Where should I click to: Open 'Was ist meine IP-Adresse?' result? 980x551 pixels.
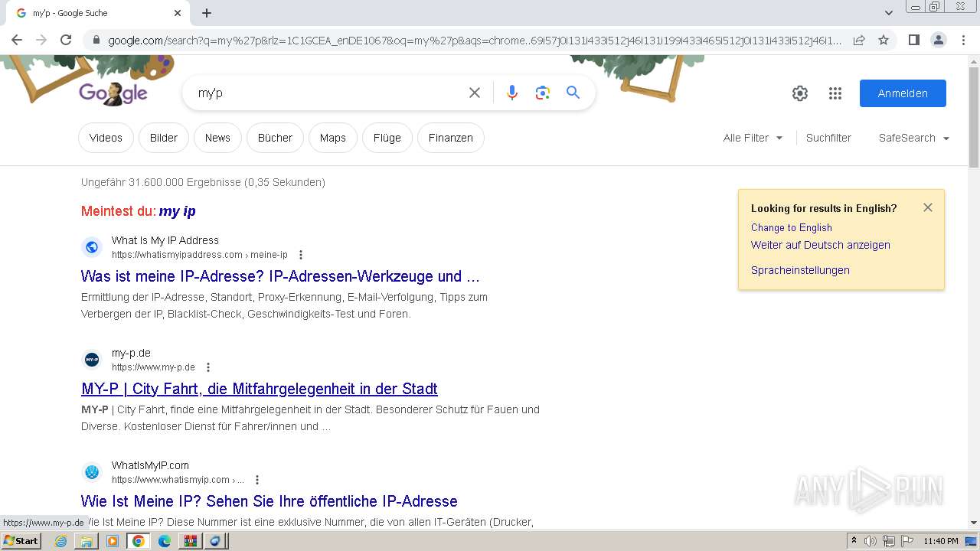[280, 276]
